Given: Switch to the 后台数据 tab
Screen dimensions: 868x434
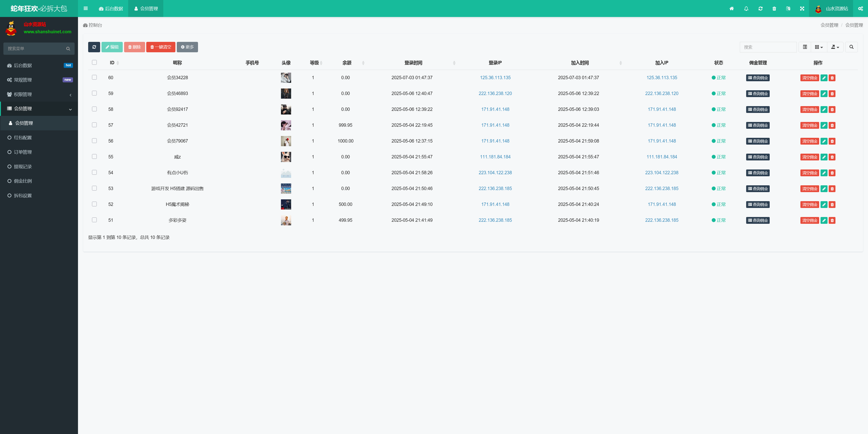Looking at the screenshot, I should point(111,9).
